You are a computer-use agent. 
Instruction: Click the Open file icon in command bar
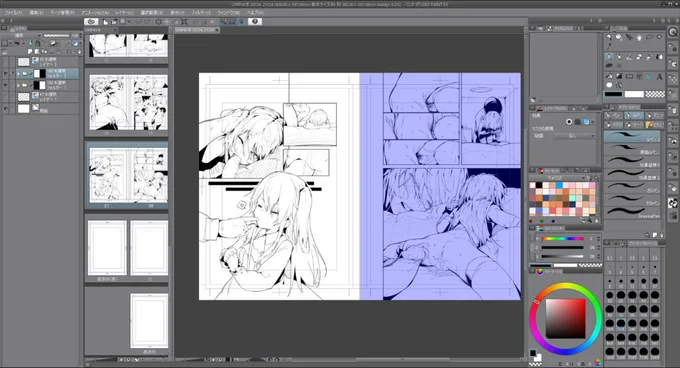point(114,22)
